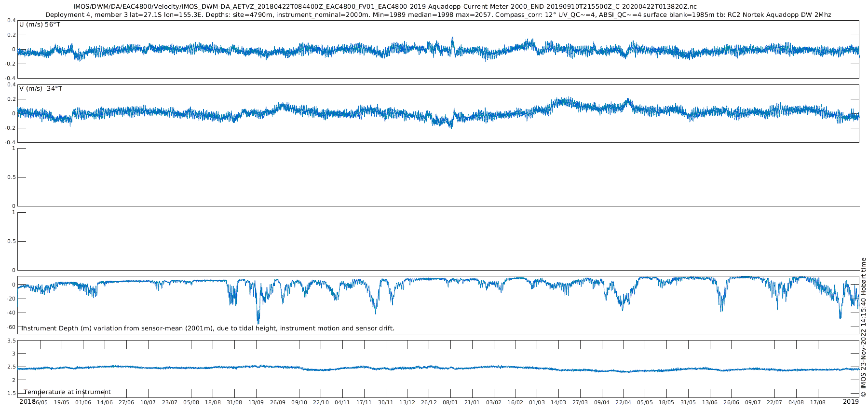Click the '01/06' date tick label
The width and height of the screenshot is (868, 410).
point(83,402)
